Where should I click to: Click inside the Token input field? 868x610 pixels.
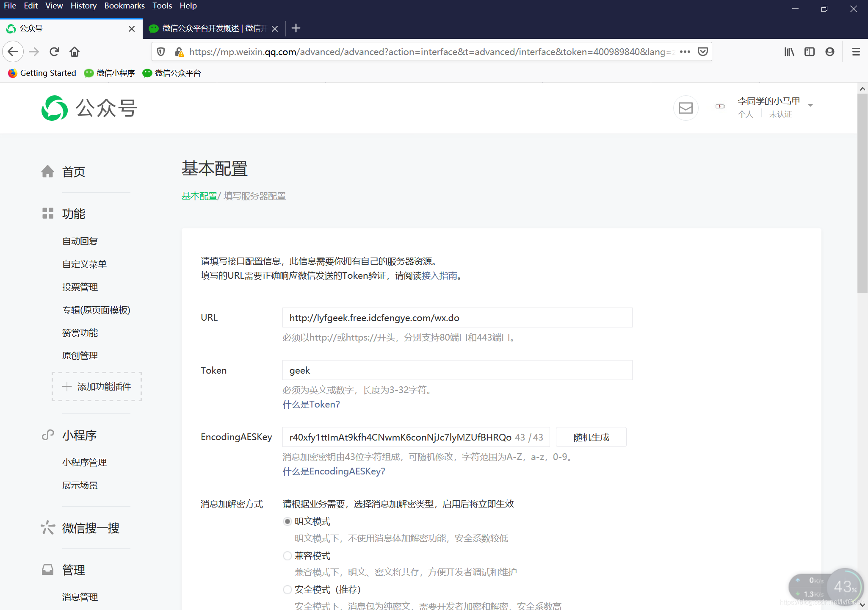pyautogui.click(x=457, y=370)
